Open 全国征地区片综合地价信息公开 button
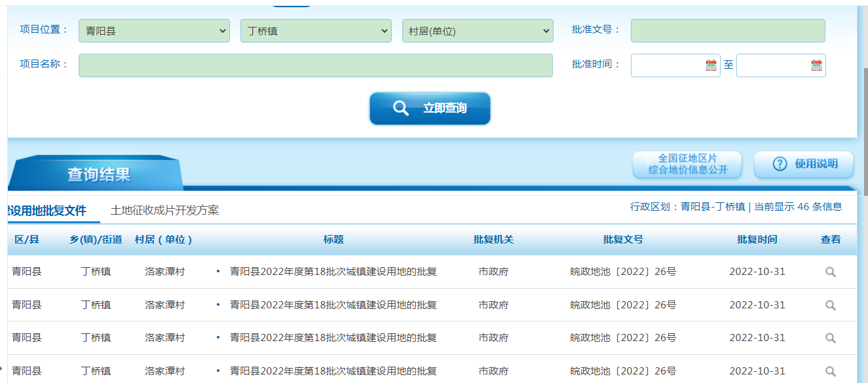This screenshot has width=868, height=383. coord(687,164)
